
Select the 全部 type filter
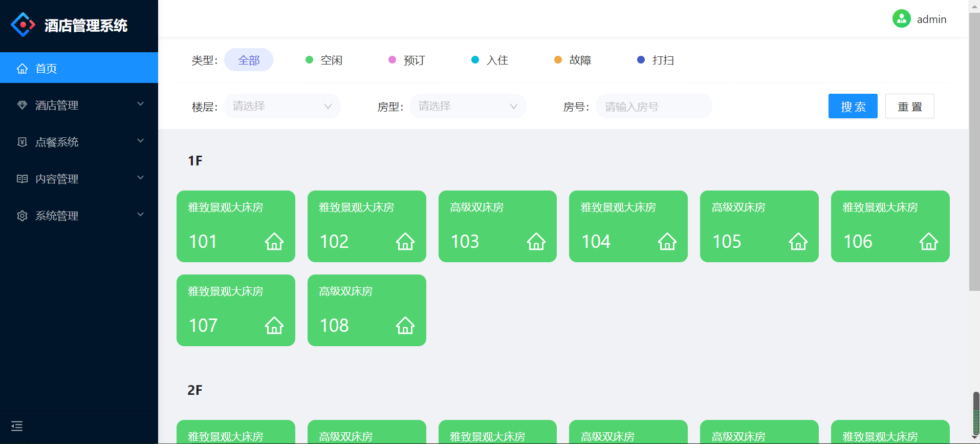pos(249,60)
